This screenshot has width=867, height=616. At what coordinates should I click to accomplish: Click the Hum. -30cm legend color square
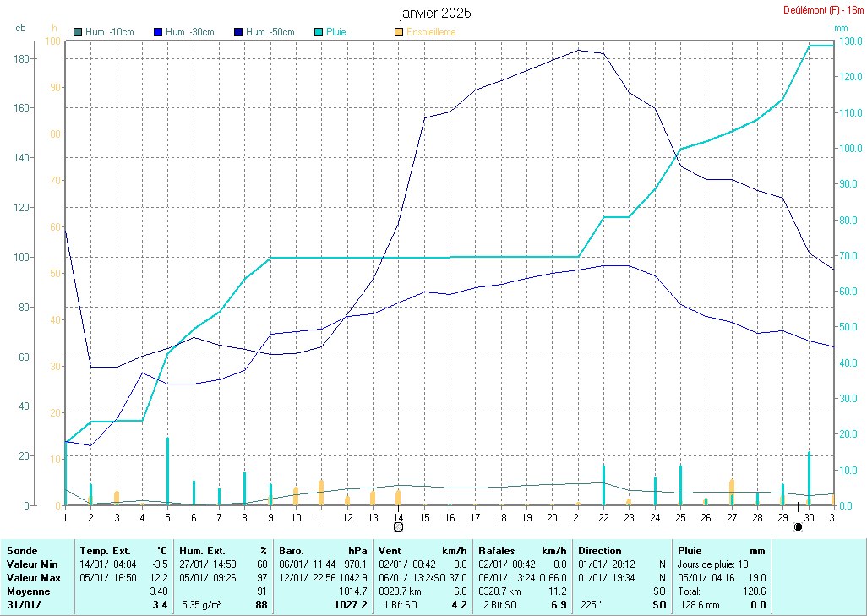click(158, 32)
